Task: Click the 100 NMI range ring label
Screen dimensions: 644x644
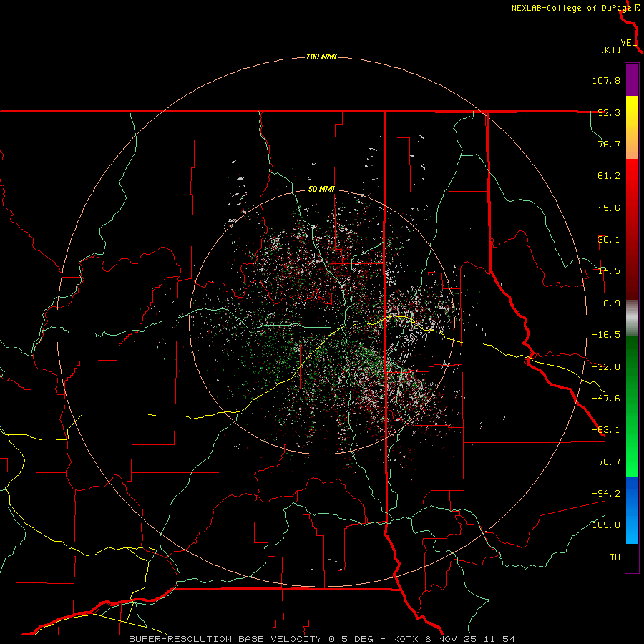Action: [x=321, y=57]
